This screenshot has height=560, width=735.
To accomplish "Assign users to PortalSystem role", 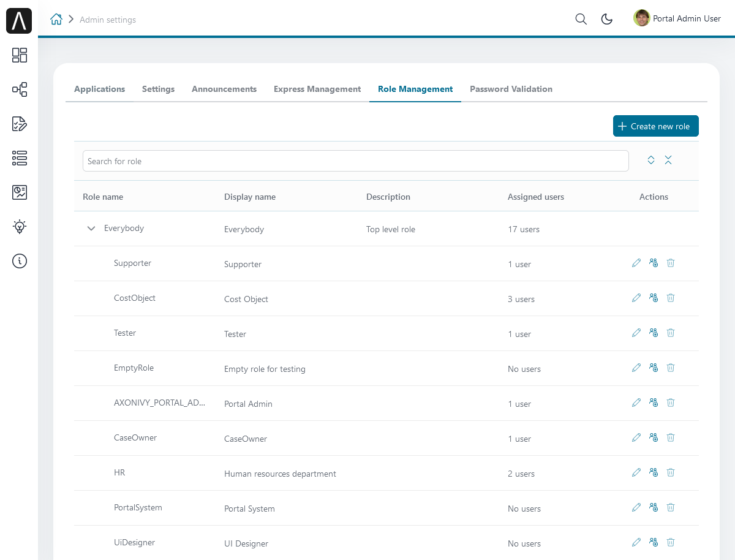I will (x=654, y=507).
